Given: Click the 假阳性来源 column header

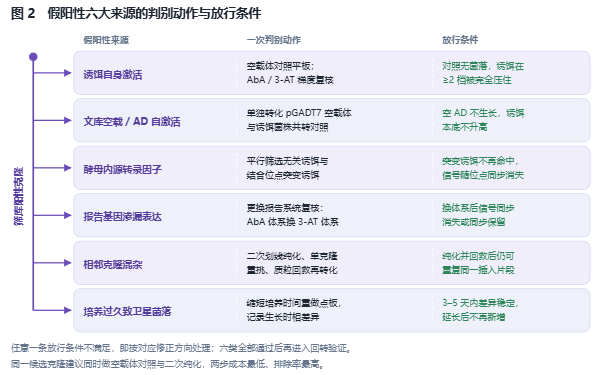Looking at the screenshot, I should point(106,40).
